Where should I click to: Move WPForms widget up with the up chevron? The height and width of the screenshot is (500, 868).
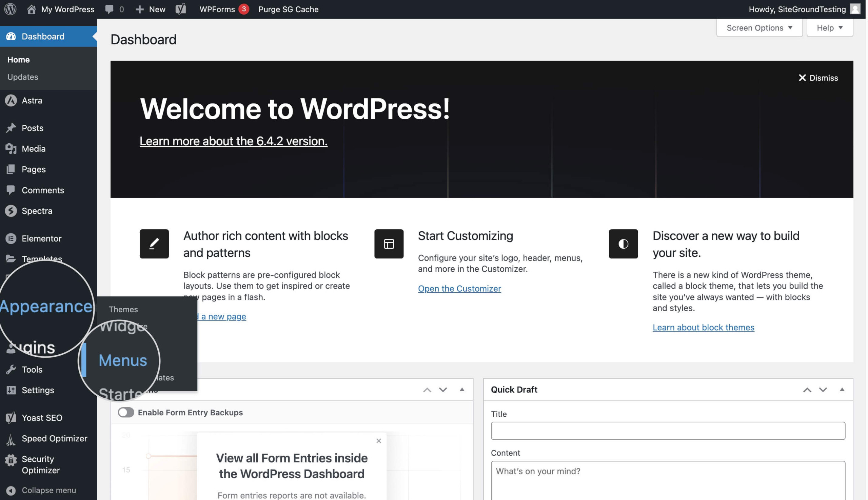point(427,390)
